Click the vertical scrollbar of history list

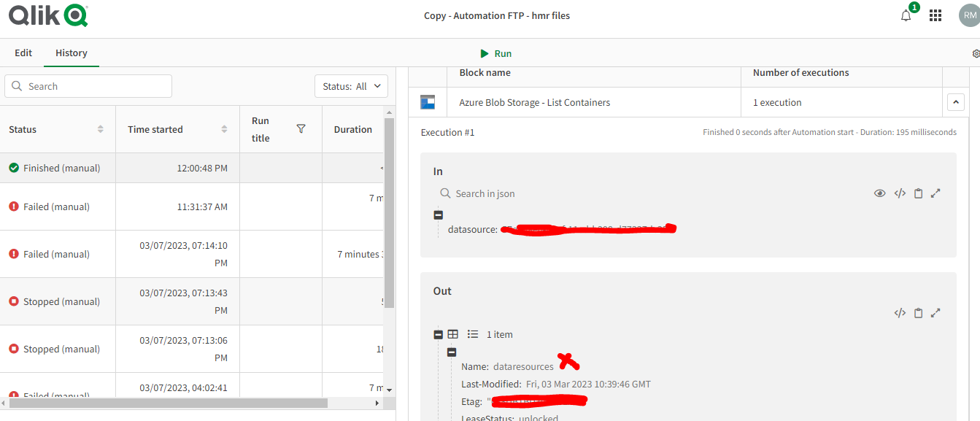click(x=389, y=212)
